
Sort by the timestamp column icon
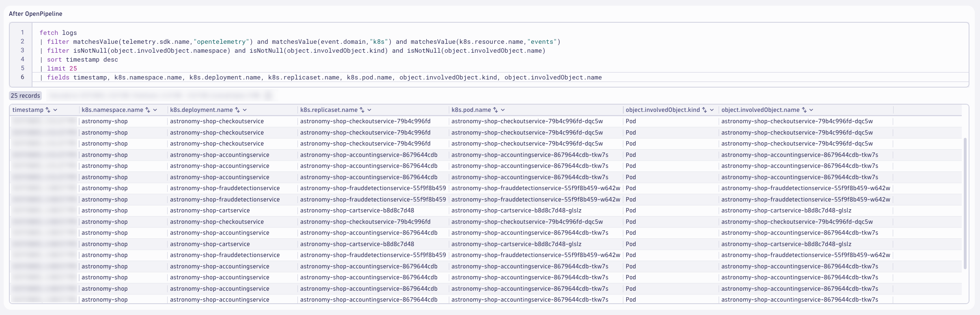pos(48,110)
